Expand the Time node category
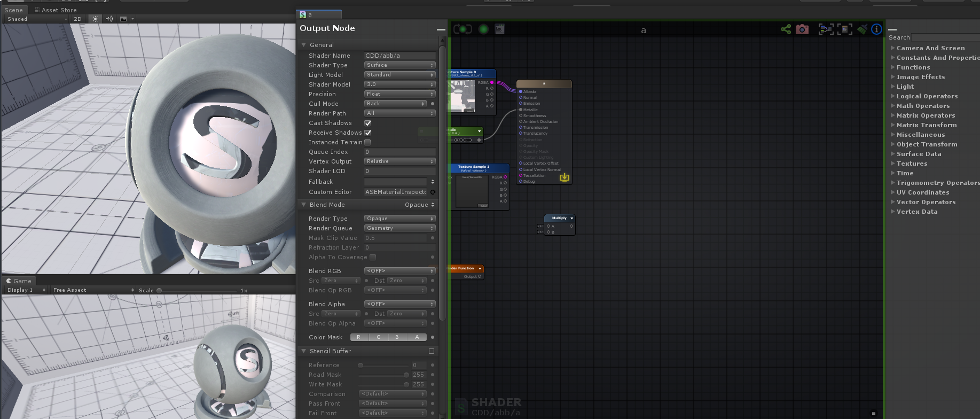980x419 pixels. click(x=892, y=173)
